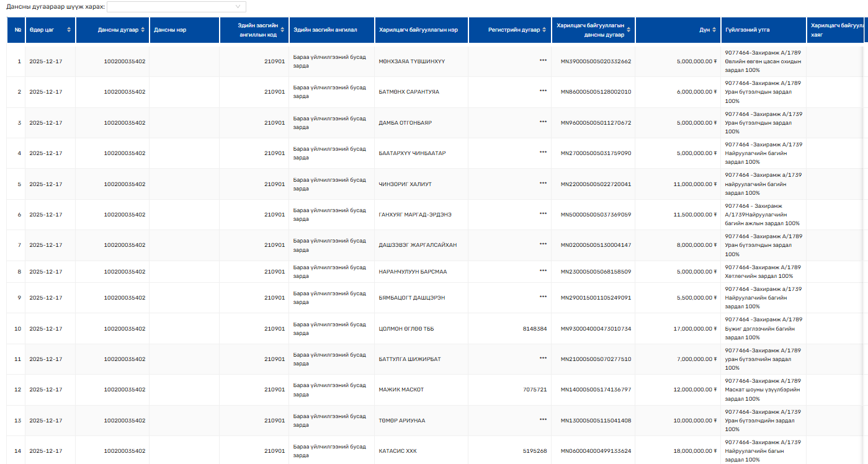Sort by Эдийн засгийн ангиллын код icon
The height and width of the screenshot is (464, 868).
click(283, 30)
